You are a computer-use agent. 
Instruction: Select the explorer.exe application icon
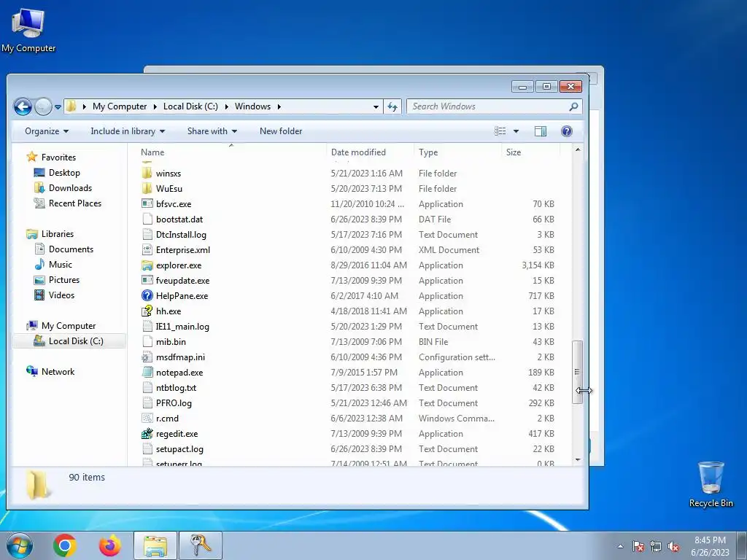click(x=147, y=265)
